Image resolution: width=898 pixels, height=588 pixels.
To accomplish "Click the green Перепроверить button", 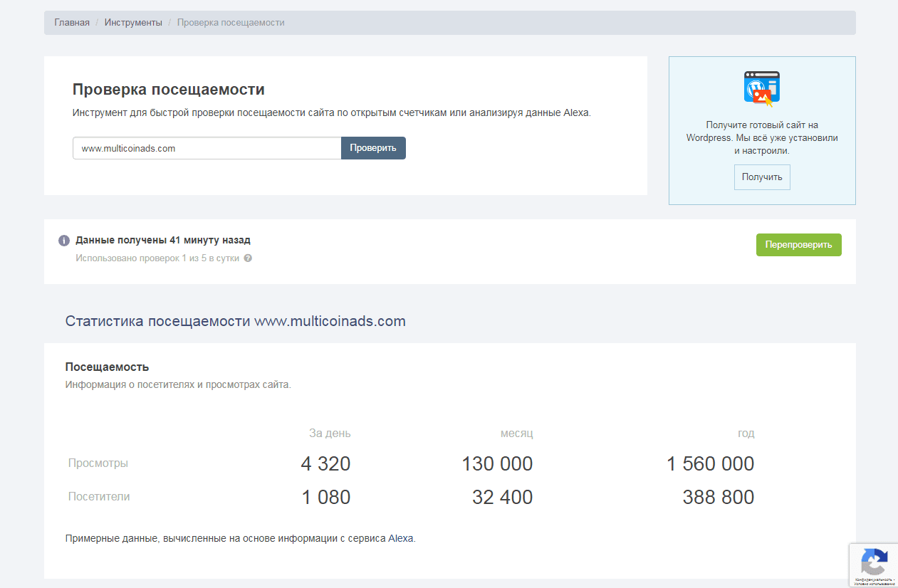I will pyautogui.click(x=798, y=244).
